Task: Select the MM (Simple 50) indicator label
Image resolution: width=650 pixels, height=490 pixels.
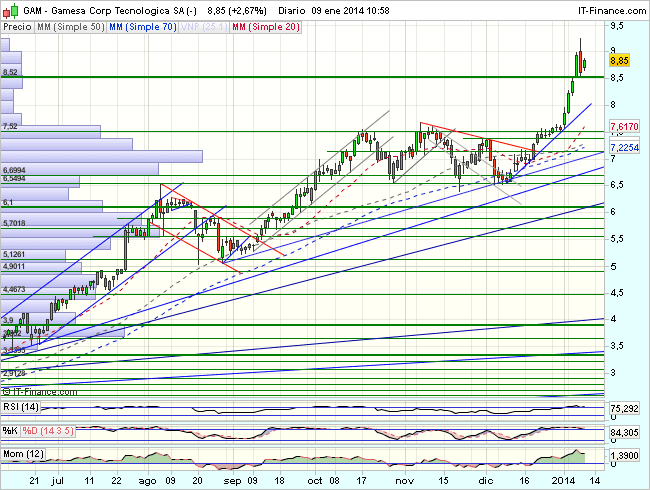Action: 70,27
